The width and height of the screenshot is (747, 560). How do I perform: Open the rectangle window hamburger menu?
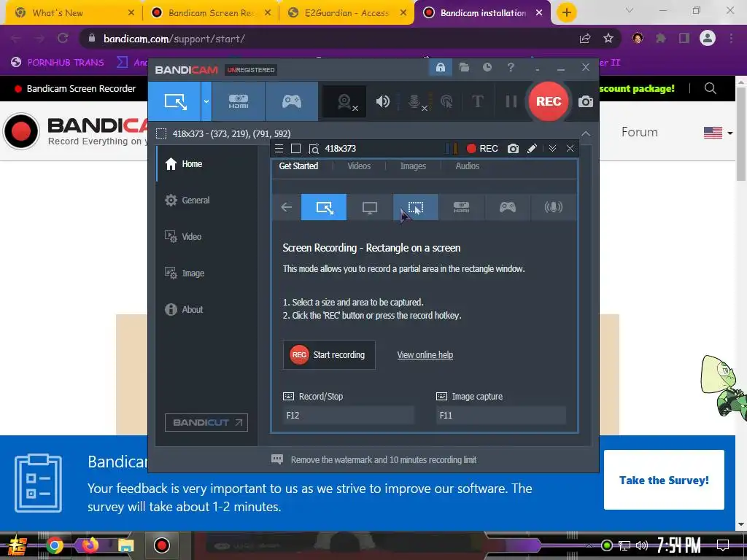click(x=279, y=149)
